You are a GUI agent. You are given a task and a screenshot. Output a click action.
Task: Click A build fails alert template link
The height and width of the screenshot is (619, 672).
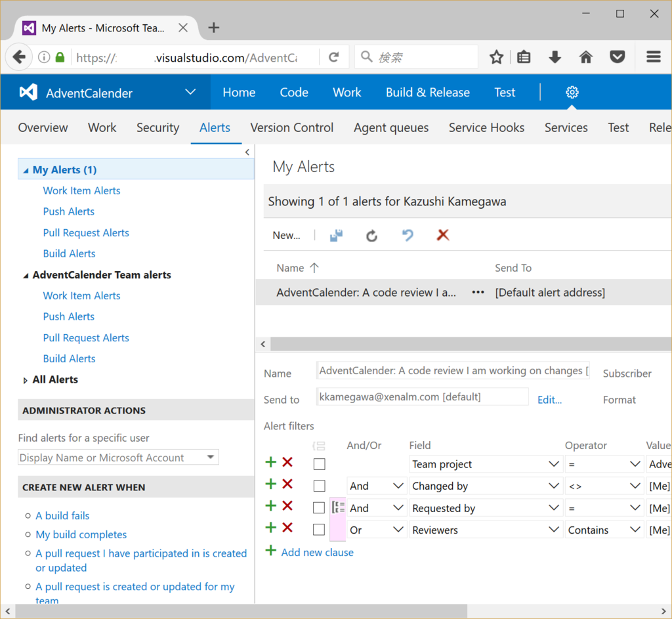pyautogui.click(x=62, y=516)
